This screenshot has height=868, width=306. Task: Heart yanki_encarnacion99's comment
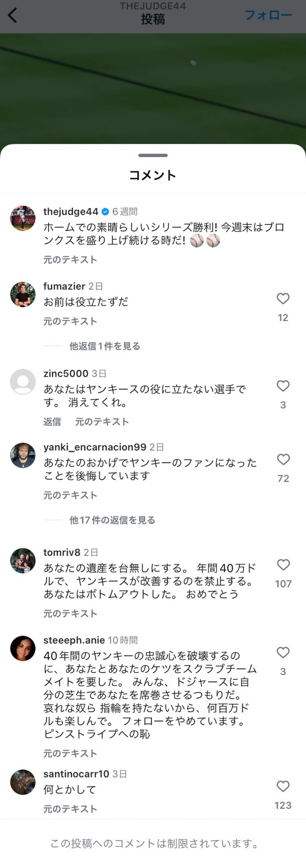click(x=283, y=460)
